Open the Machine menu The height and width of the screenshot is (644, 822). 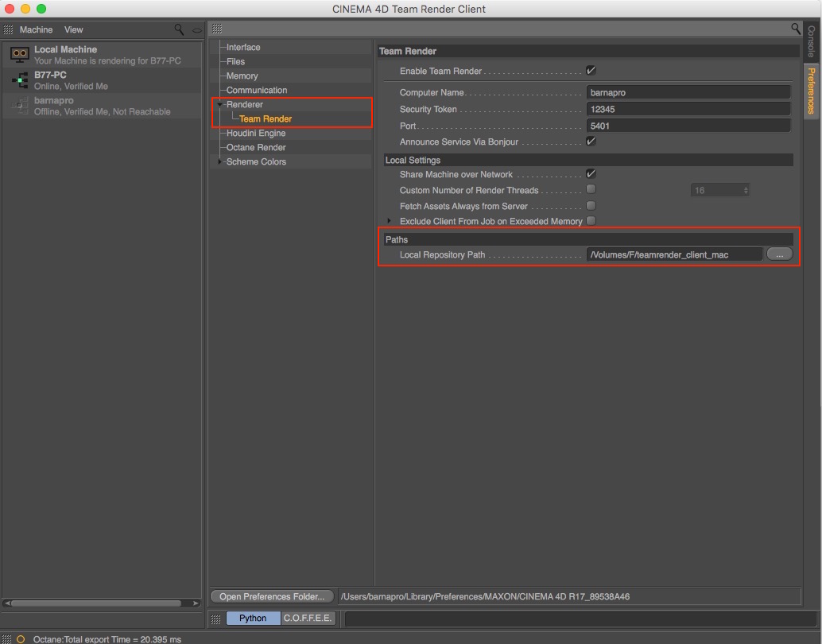[x=37, y=30]
